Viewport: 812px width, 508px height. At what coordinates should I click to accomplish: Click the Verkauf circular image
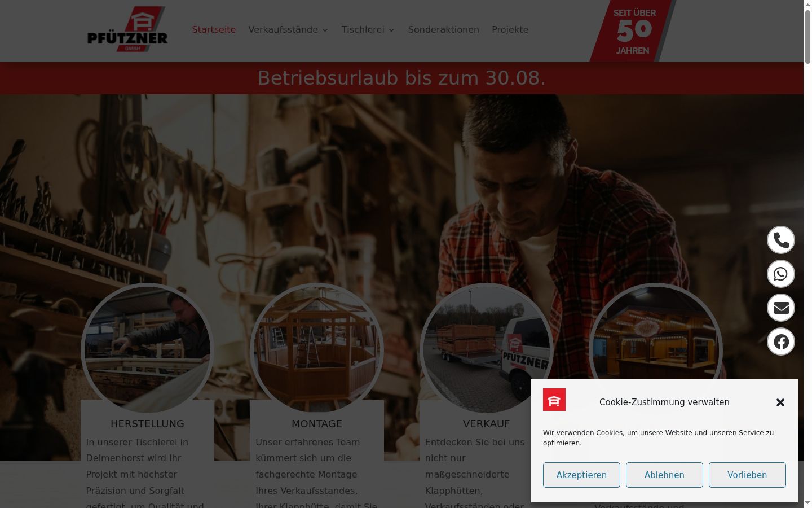pos(487,349)
